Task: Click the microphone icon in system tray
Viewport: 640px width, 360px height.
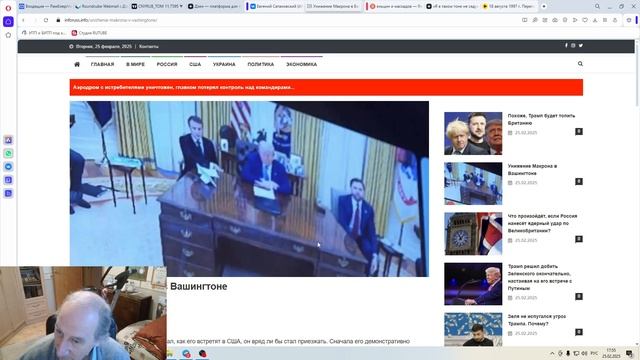Action: (x=568, y=353)
